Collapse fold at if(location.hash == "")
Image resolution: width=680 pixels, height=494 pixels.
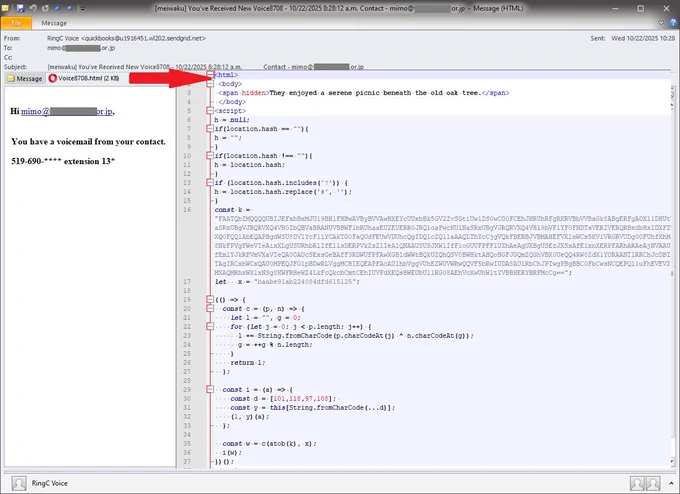pos(210,129)
